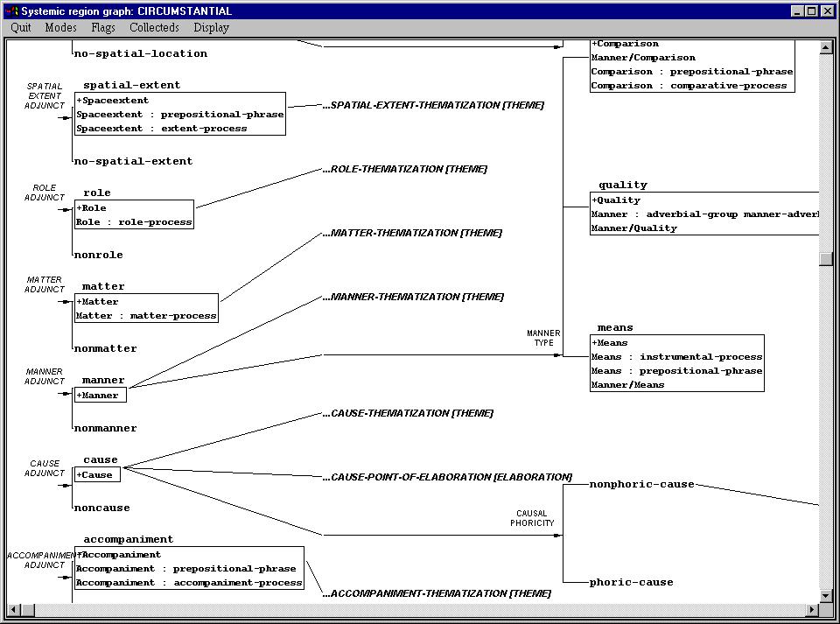Click the CAUSAL PHORICITY system name
Screen dimensions: 840x624
pyautogui.click(x=532, y=518)
